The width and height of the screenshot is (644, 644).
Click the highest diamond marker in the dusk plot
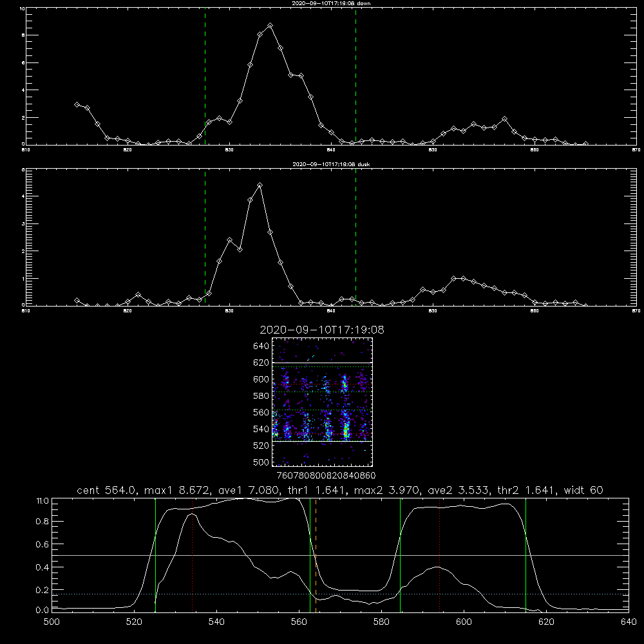[260, 185]
